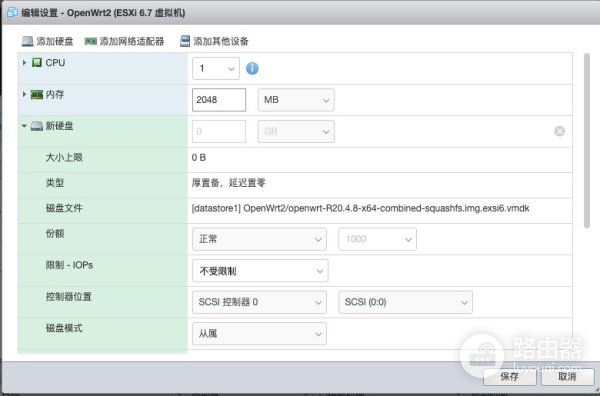The image size is (600, 396).
Task: Click the memory (内存) module icon
Action: (x=37, y=95)
